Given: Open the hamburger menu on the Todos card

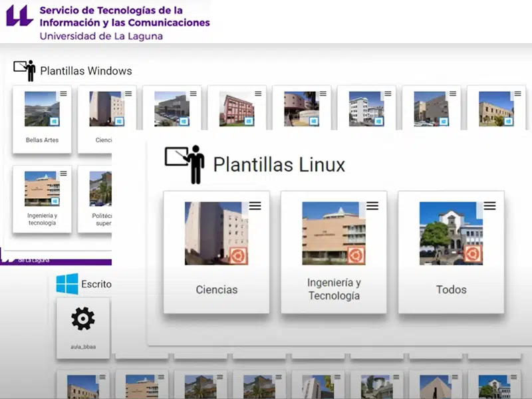Looking at the screenshot, I should tap(489, 206).
